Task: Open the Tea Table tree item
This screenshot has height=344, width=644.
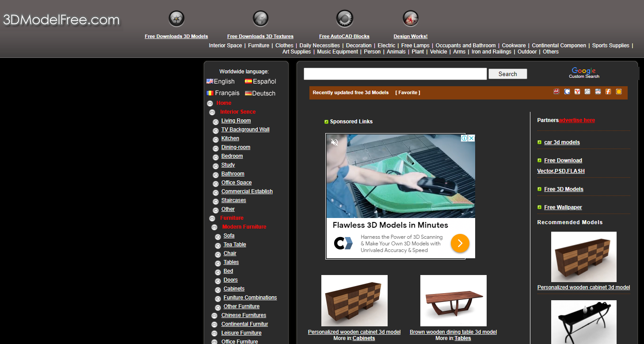Action: pos(235,245)
